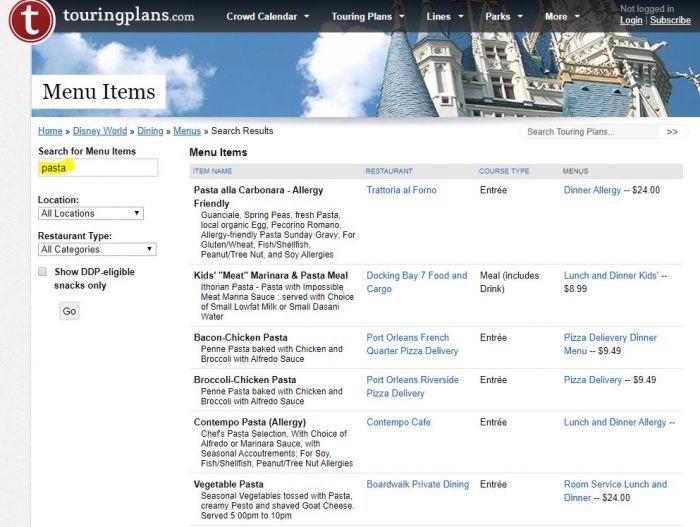700x527 pixels.
Task: Sort by the ITEM NAME column header
Action: point(212,171)
